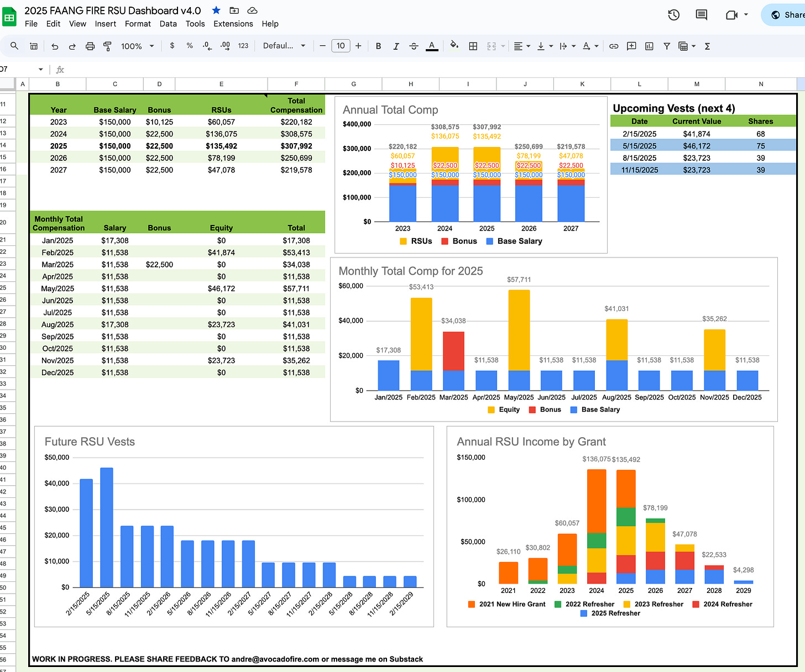Screen dimensions: 805x672
Task: Print the spreadsheet
Action: click(90, 46)
